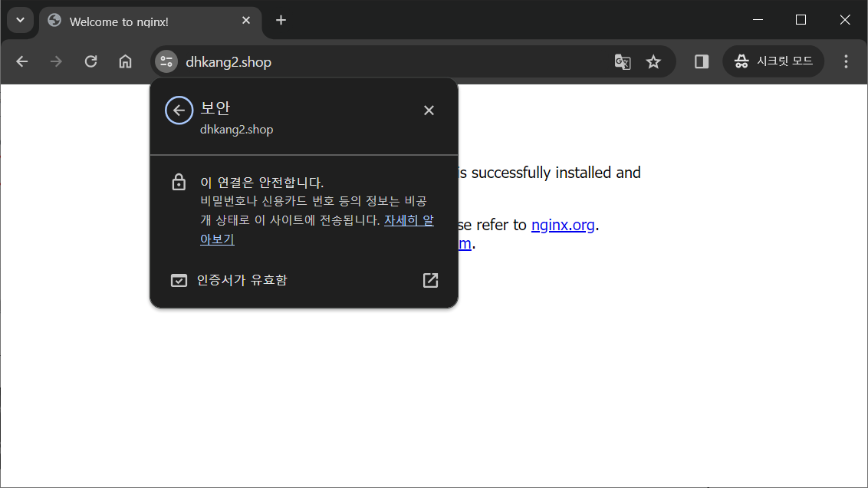Close the 보안 security popup
This screenshot has width=868, height=488.
(429, 110)
